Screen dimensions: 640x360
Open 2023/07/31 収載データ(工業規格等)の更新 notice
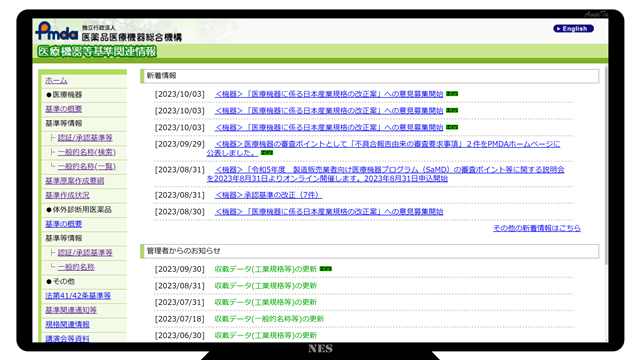(x=266, y=302)
